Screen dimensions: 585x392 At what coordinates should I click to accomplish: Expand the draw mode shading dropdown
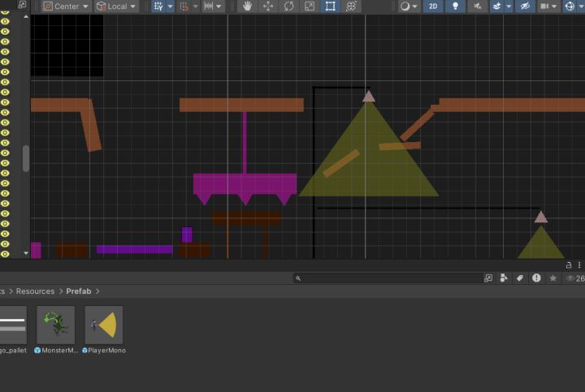tap(409, 6)
